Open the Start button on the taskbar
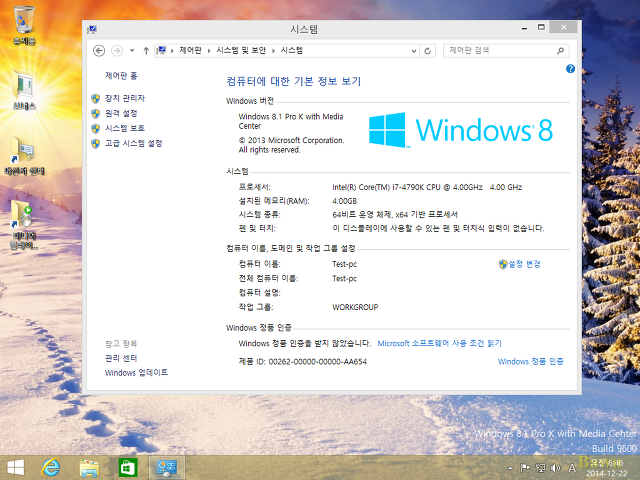This screenshot has height=480, width=640. pyautogui.click(x=16, y=467)
